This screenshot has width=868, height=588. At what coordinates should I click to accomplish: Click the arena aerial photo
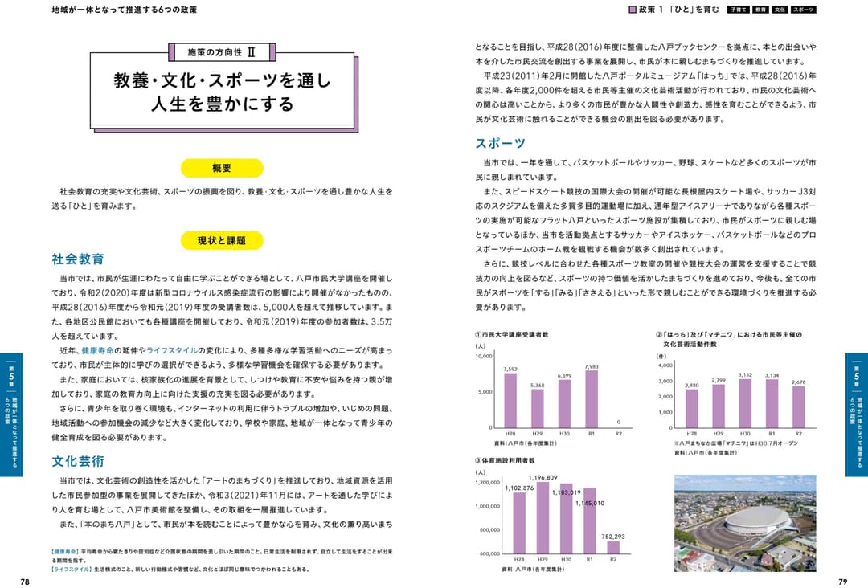(x=743, y=522)
